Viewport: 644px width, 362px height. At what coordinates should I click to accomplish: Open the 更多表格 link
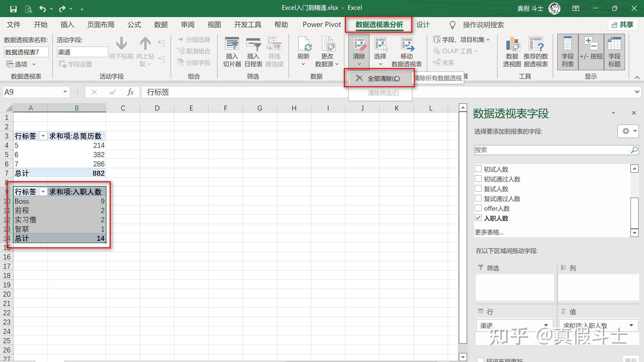pyautogui.click(x=489, y=232)
